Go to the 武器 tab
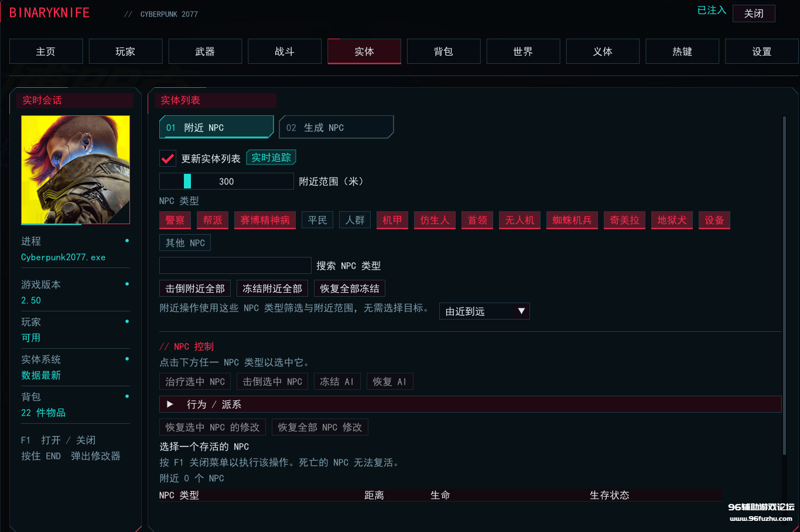This screenshot has width=800, height=532. 205,52
